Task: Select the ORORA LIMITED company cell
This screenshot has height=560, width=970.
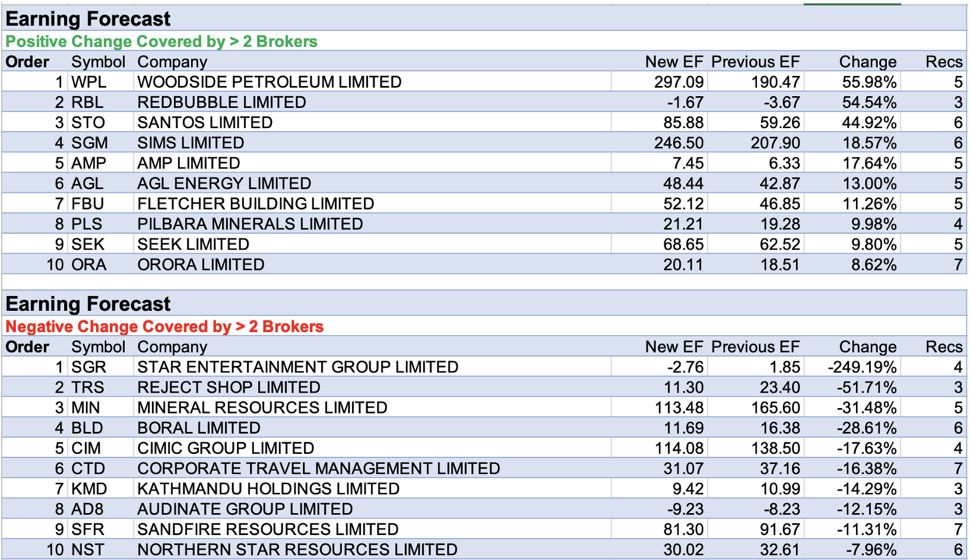Action: 201,265
